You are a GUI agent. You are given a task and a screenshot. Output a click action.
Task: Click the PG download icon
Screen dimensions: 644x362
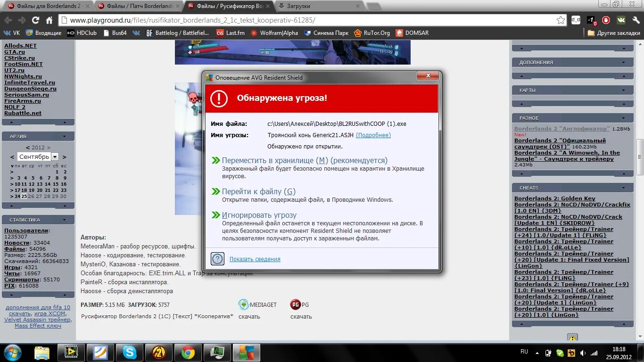point(296,304)
